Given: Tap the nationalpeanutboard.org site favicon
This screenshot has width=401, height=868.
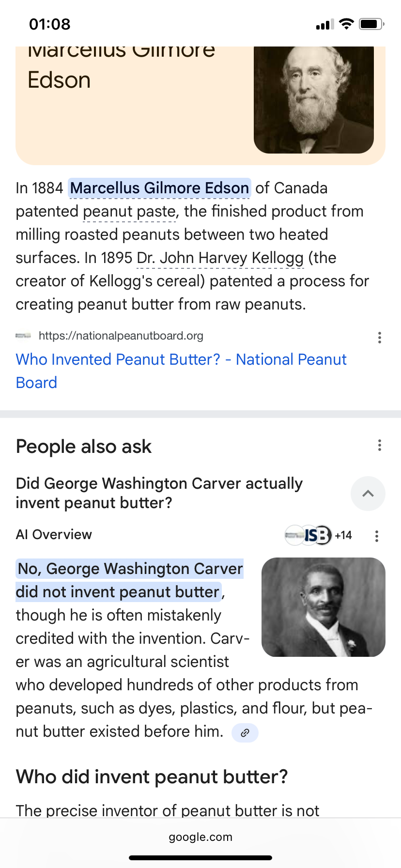Looking at the screenshot, I should point(23,336).
